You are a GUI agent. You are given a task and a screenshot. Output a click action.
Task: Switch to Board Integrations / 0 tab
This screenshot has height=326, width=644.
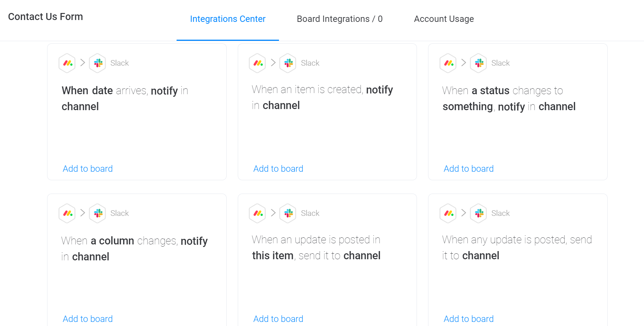(339, 19)
